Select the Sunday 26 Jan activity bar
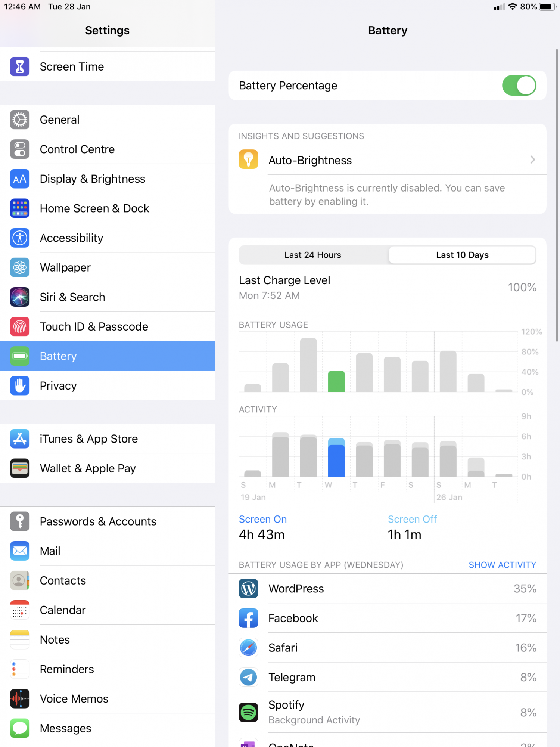The height and width of the screenshot is (747, 560). point(448,459)
